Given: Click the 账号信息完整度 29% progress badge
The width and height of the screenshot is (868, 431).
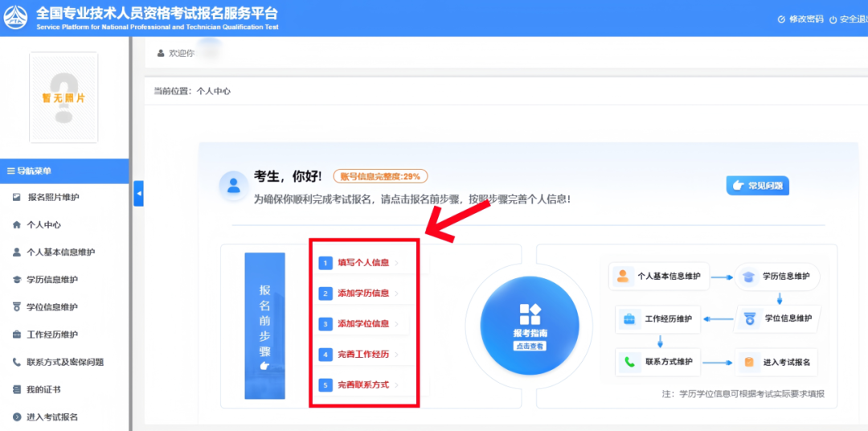Looking at the screenshot, I should coord(380,176).
